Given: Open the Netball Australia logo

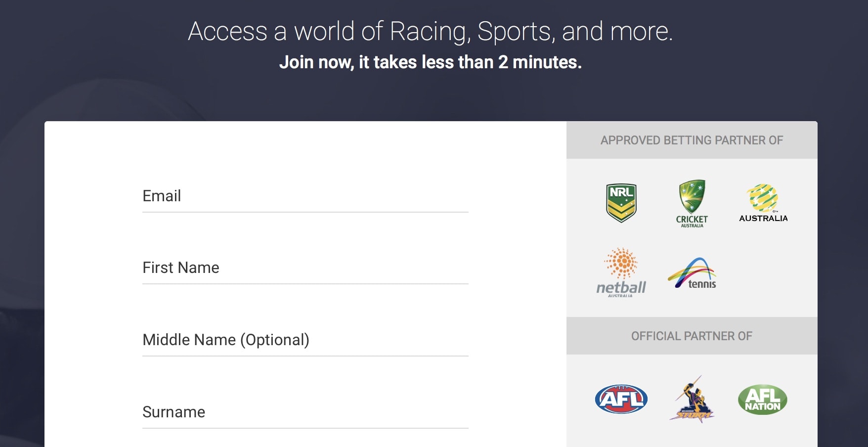Looking at the screenshot, I should (x=621, y=272).
